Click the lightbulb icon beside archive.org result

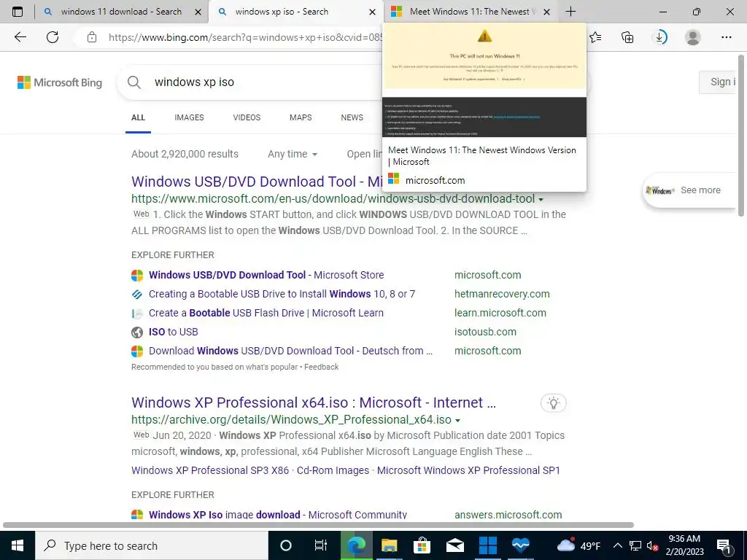tap(553, 402)
